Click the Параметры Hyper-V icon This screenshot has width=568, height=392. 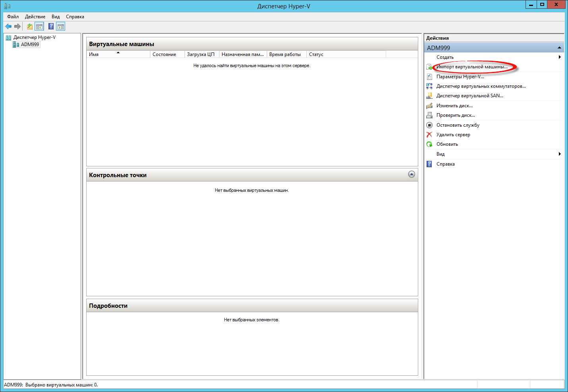429,77
